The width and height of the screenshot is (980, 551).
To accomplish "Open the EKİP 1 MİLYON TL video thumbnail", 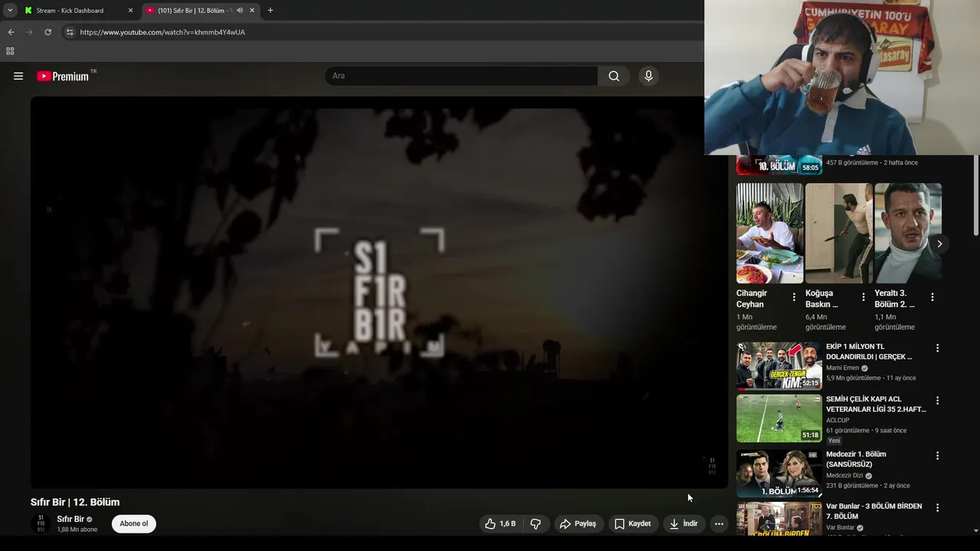I will pos(779,366).
